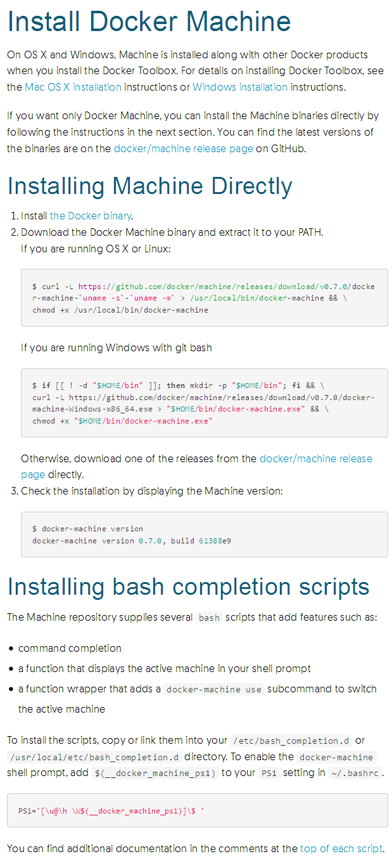
Task: Open the Windows installation link
Action: tap(240, 87)
